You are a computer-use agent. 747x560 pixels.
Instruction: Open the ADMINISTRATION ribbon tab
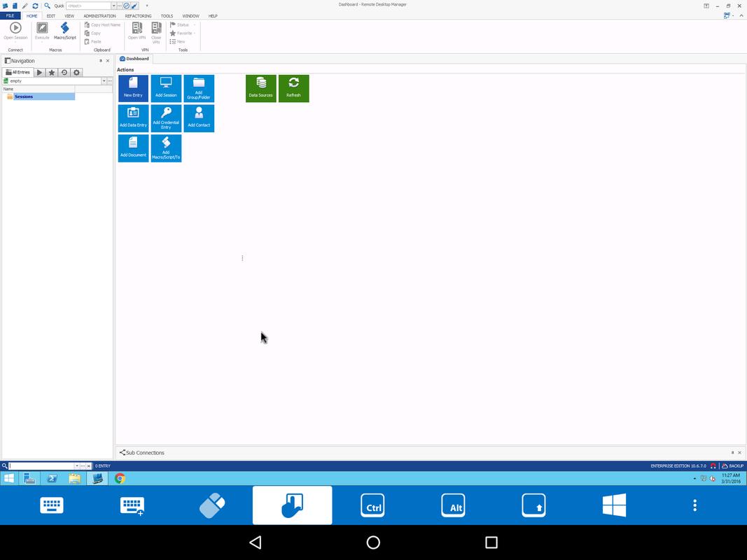99,15
